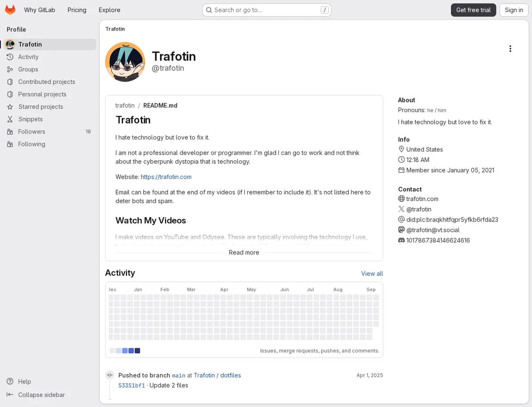
Task: Select the small Trafotin avatar in sidebar
Action: click(10, 44)
